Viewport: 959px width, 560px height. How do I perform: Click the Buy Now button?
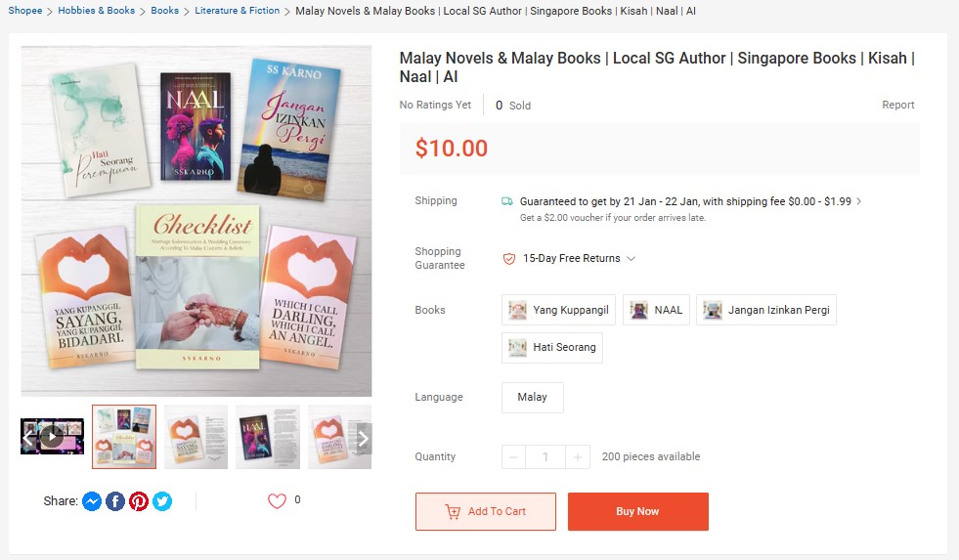pos(637,512)
